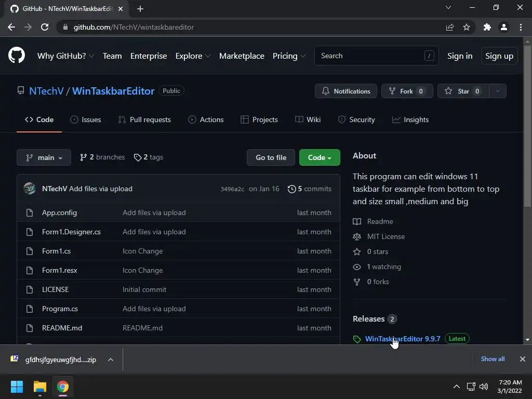Open the WinTaskbarEditor repo title link
Image resolution: width=532 pixels, height=399 pixels.
coord(113,91)
